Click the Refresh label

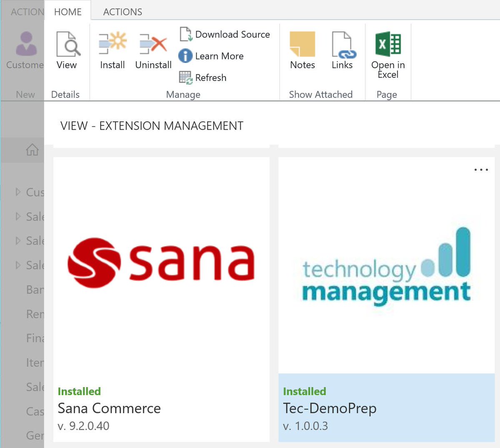(x=211, y=78)
